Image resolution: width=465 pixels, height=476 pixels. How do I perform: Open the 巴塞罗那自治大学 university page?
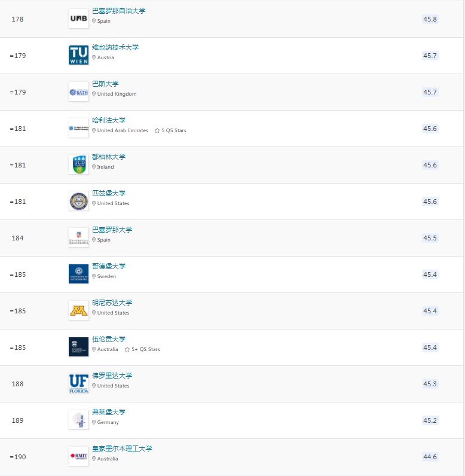pos(118,11)
